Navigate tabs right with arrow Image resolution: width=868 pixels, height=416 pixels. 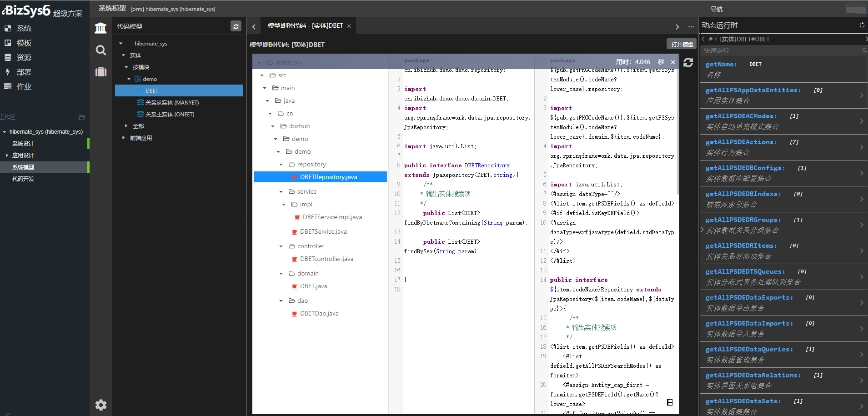coord(677,27)
